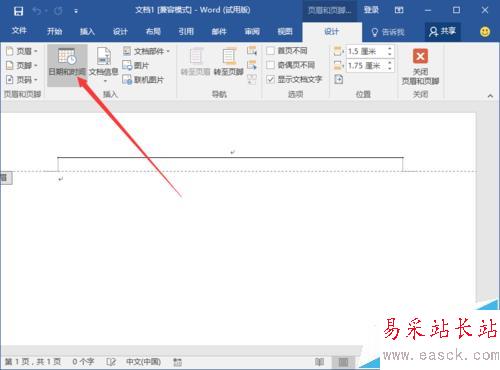Click the 共享 share button
This screenshot has height=370, width=500.
[x=443, y=32]
